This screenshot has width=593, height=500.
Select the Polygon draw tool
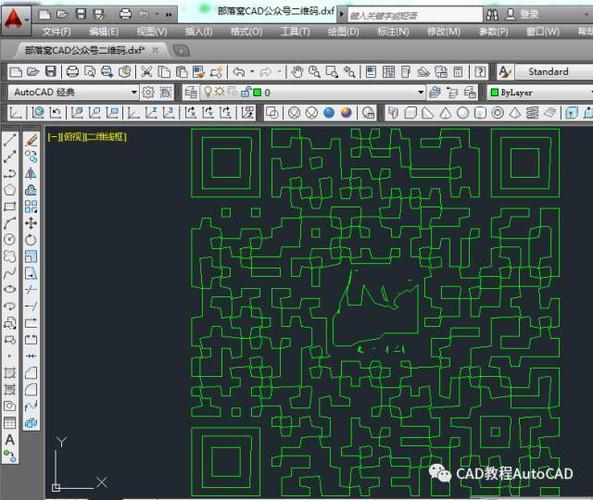click(10, 190)
